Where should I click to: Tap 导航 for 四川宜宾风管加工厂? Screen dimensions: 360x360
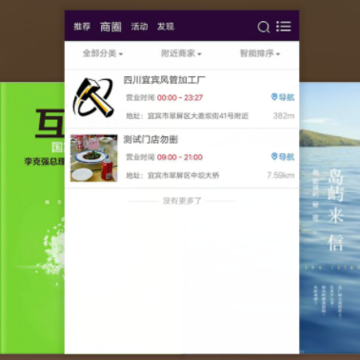(283, 97)
